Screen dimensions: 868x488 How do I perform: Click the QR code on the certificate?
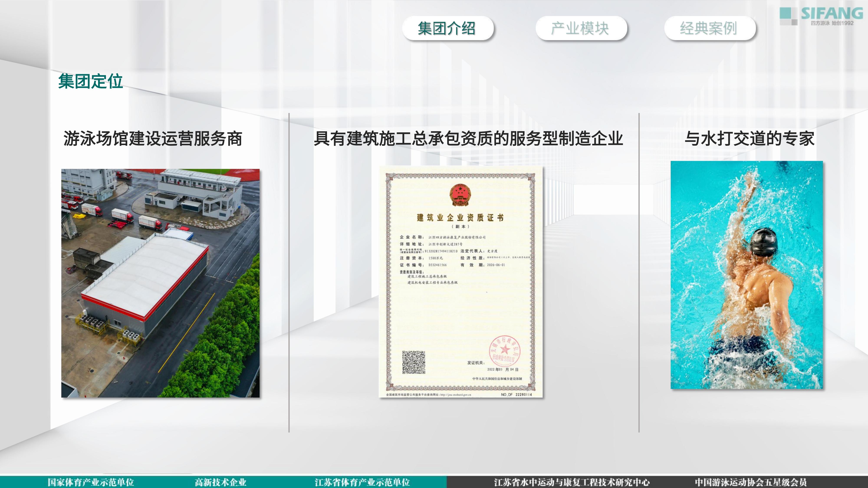(413, 362)
